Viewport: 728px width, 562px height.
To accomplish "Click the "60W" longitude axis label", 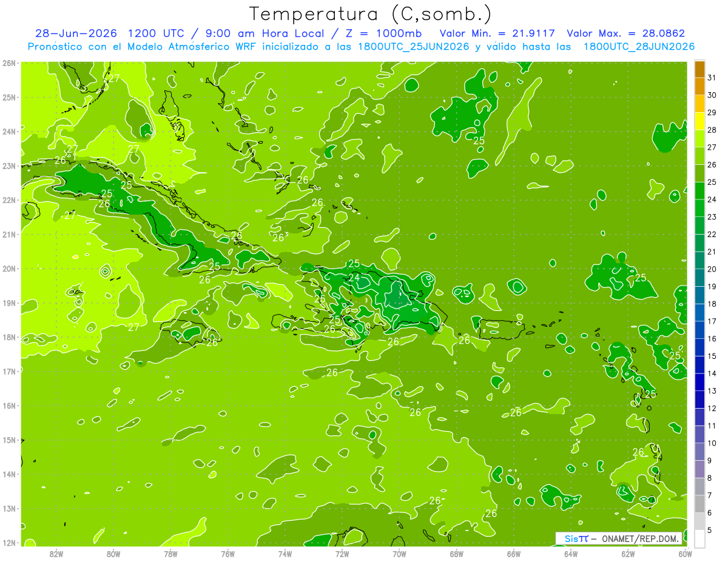I will pyautogui.click(x=685, y=554).
